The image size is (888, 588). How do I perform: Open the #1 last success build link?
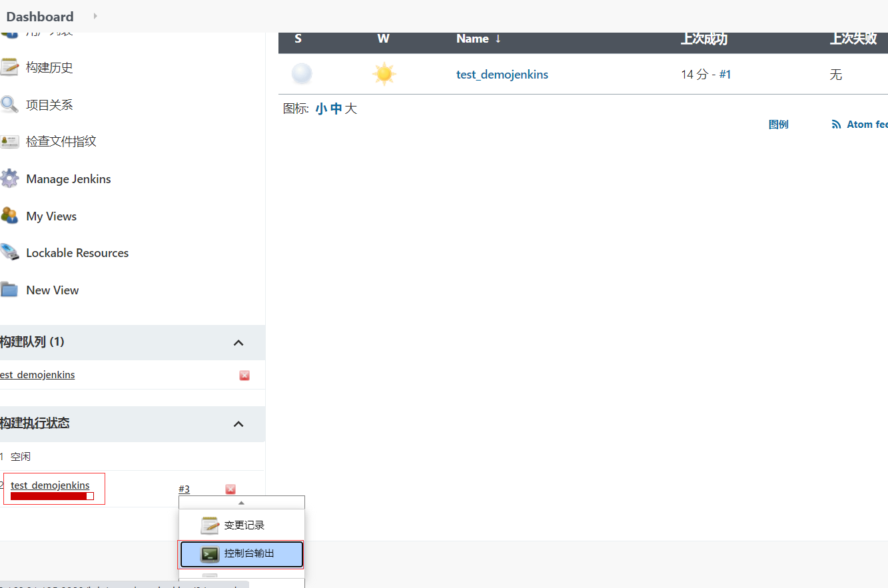click(725, 74)
